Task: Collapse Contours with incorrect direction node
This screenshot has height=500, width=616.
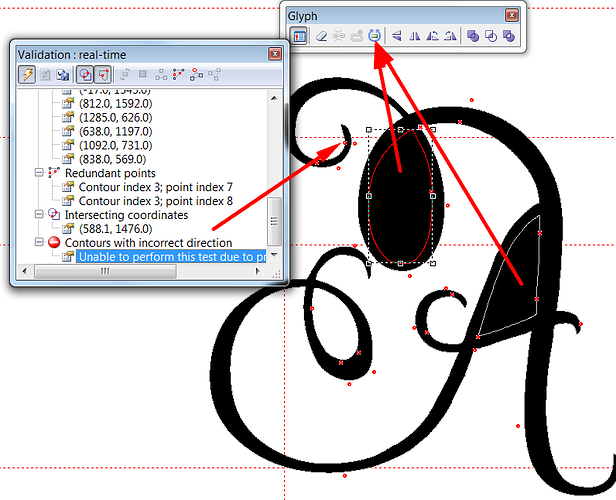Action: coord(39,242)
